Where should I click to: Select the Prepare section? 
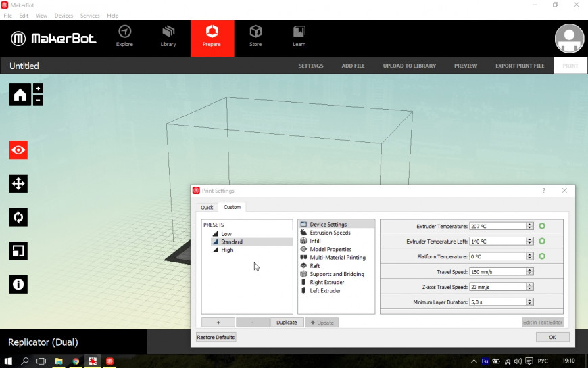coord(212,39)
